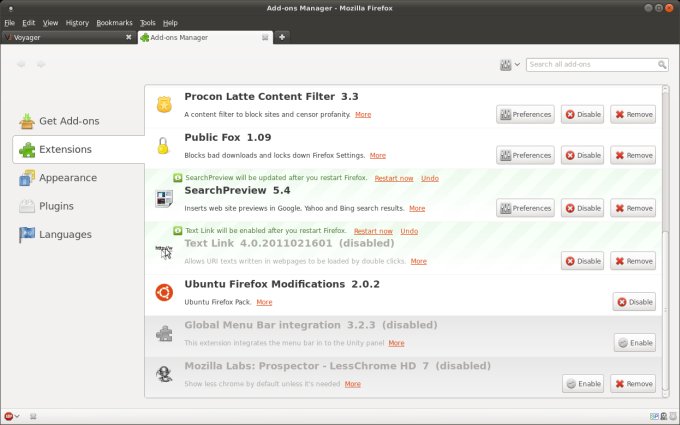Click the SearchPreview extension icon

164,199
